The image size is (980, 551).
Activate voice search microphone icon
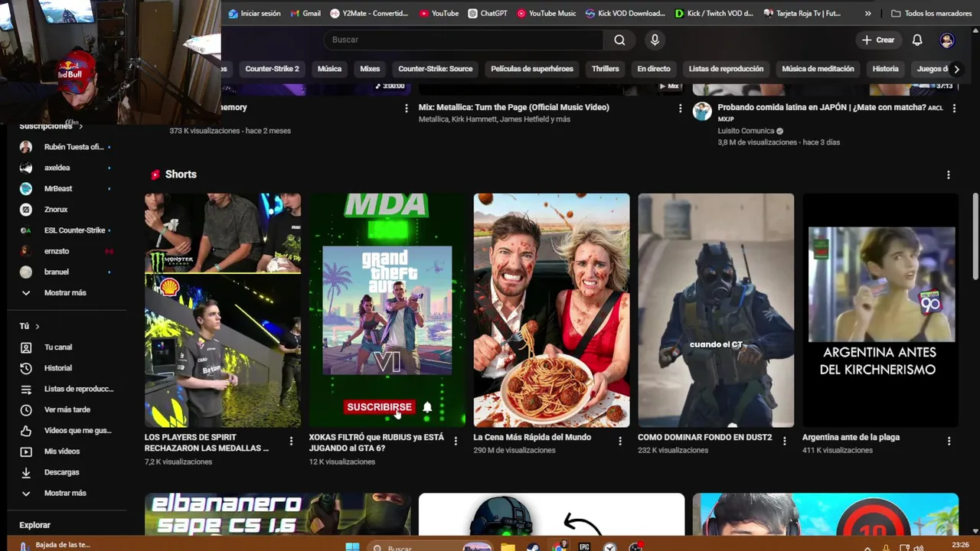click(x=655, y=40)
